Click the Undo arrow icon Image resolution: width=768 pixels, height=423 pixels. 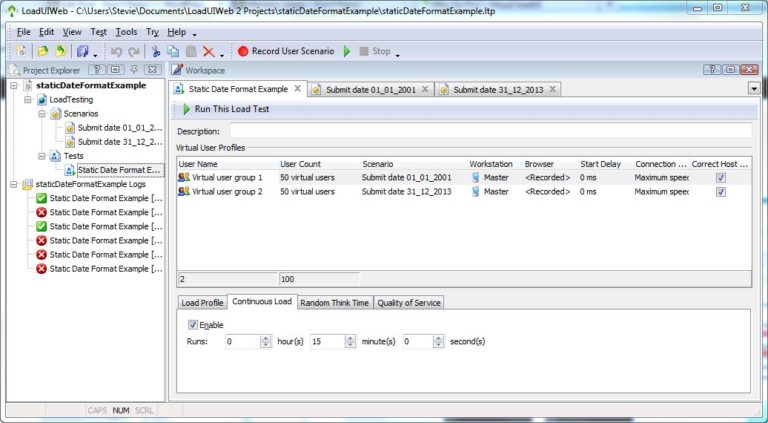click(x=117, y=51)
